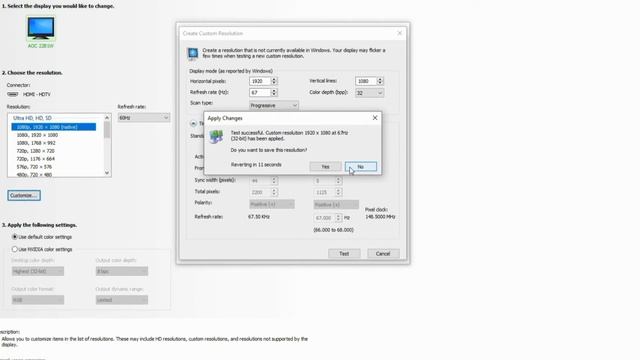640x360 pixels.
Task: Click Cancel in Create Custom Resolution
Action: 383,253
